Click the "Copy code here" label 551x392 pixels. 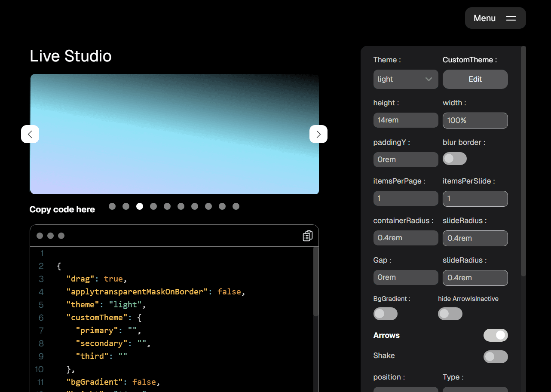coord(62,209)
